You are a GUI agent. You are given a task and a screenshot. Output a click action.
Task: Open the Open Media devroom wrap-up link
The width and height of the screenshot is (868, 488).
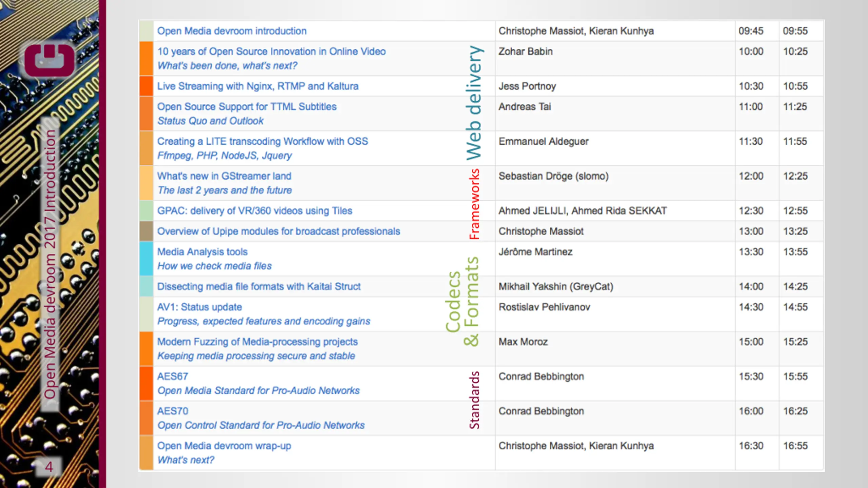point(224,446)
